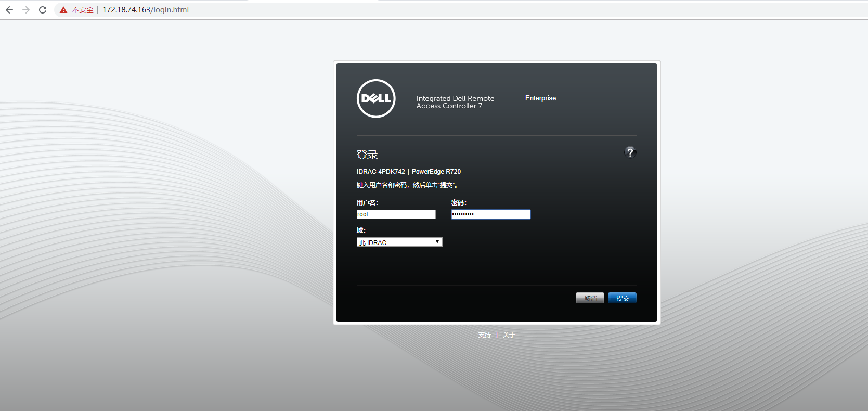
Task: Open the 支持 support link
Action: (x=485, y=335)
